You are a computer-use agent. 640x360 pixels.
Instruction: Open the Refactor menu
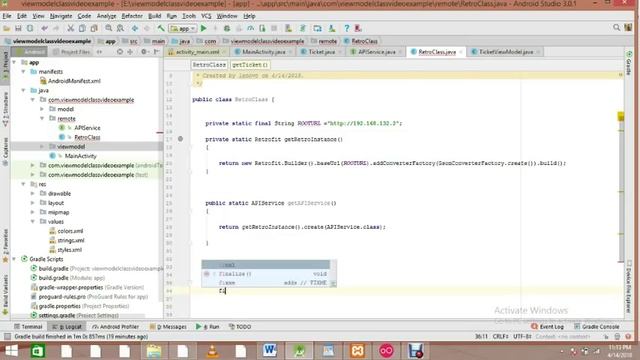(x=132, y=16)
